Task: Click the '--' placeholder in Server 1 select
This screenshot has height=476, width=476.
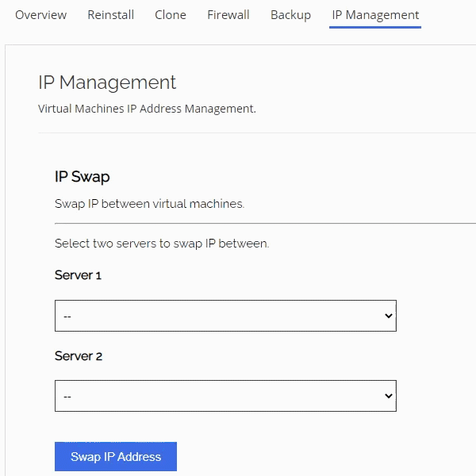Action: (67, 316)
